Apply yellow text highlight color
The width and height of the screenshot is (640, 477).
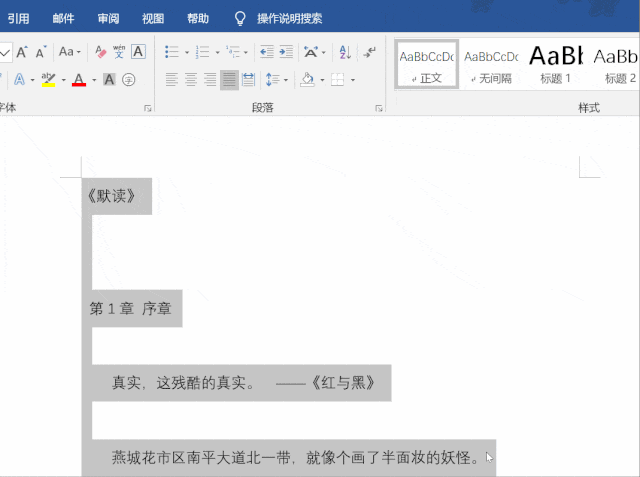coord(48,80)
